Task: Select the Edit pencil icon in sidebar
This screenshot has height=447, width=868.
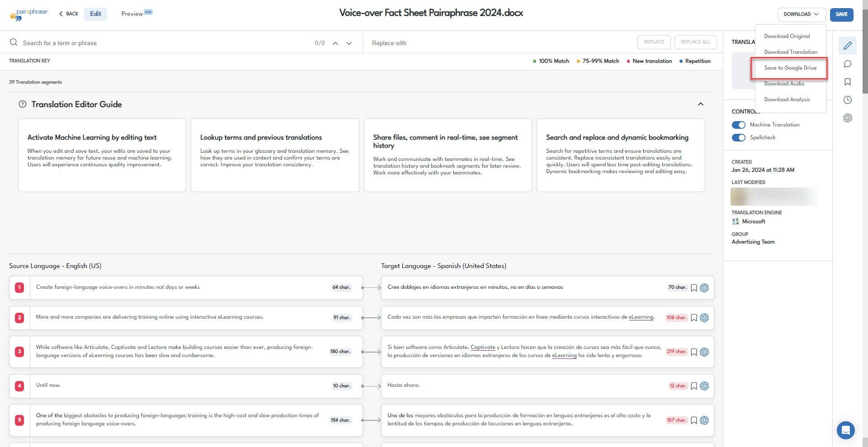Action: pos(848,46)
